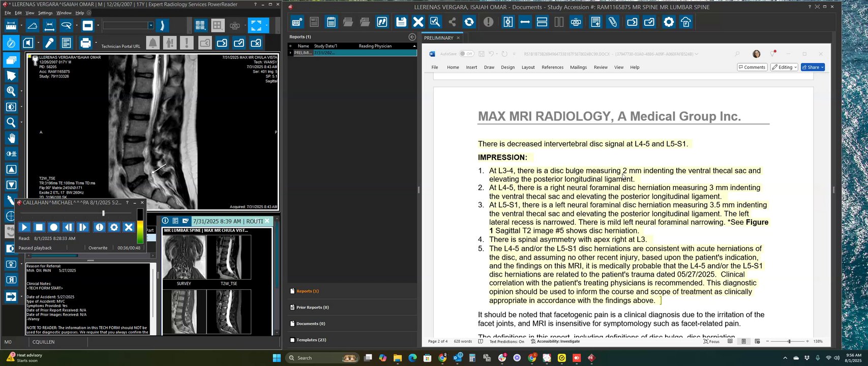Open the Editing mode dropdown in Word
This screenshot has height=366, width=868.
(x=784, y=67)
